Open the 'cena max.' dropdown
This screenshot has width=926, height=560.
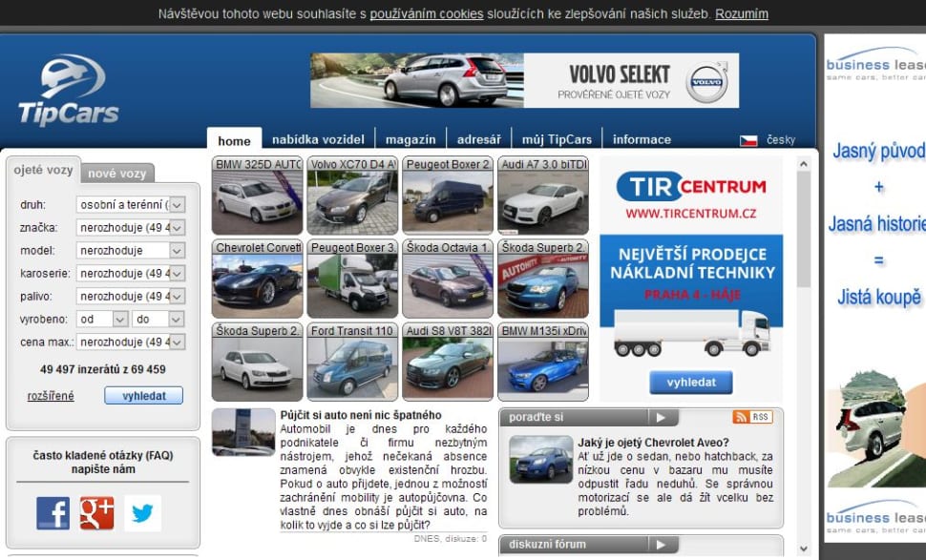click(x=131, y=342)
